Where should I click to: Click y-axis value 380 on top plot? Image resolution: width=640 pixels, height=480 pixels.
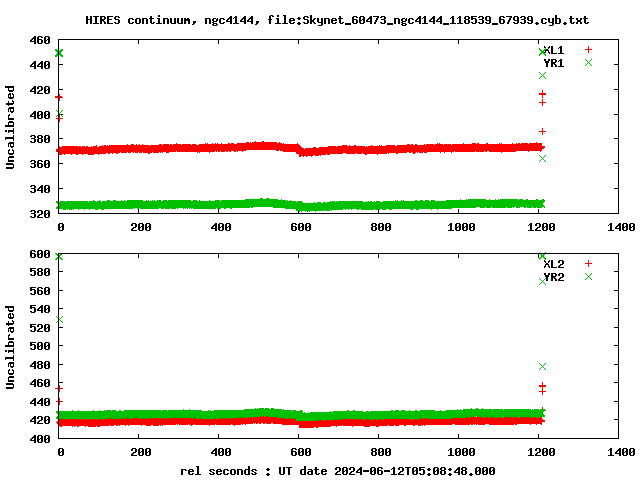coord(40,139)
